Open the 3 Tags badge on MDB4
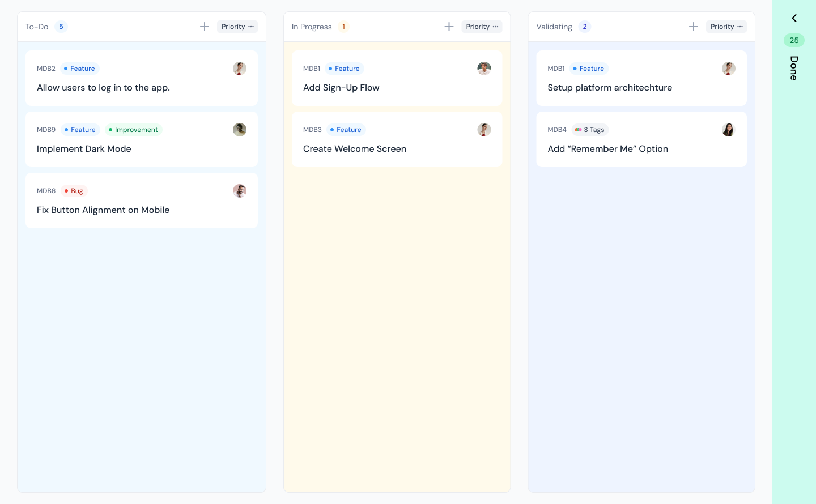This screenshot has height=504, width=816. [x=590, y=130]
